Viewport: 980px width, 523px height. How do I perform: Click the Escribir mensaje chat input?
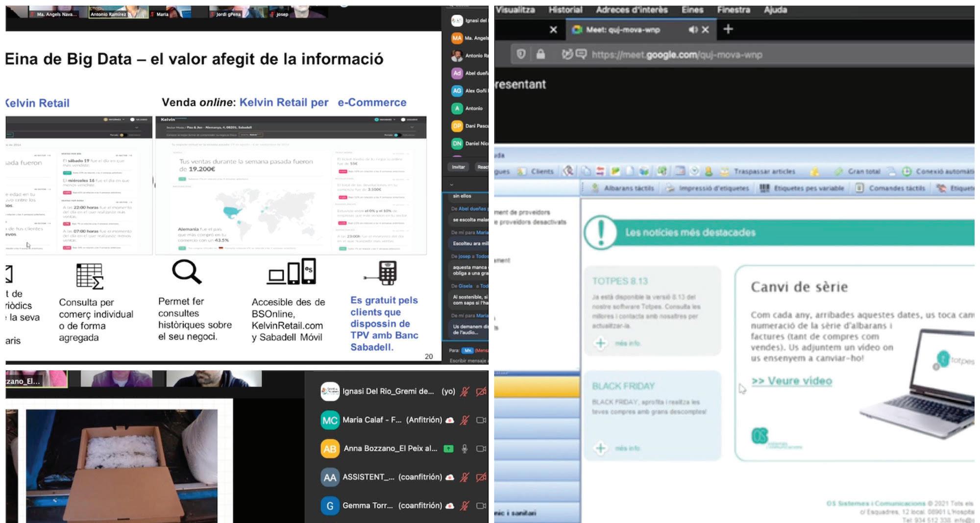468,361
